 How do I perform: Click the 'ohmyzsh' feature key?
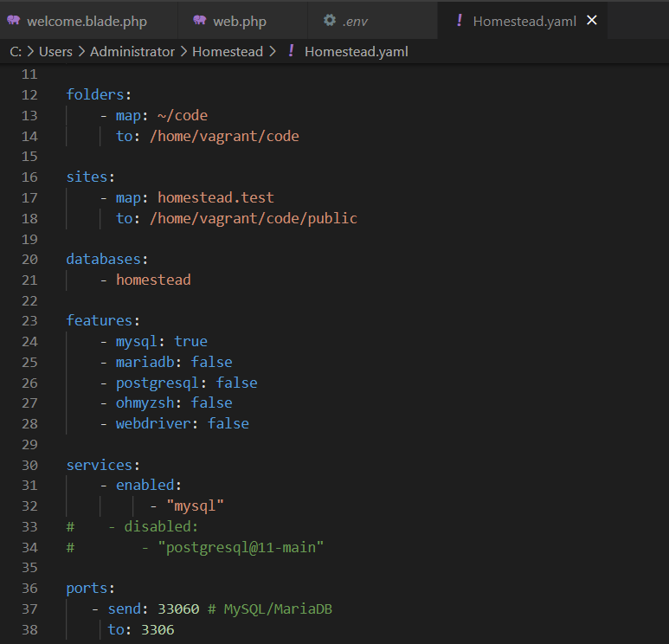[145, 403]
